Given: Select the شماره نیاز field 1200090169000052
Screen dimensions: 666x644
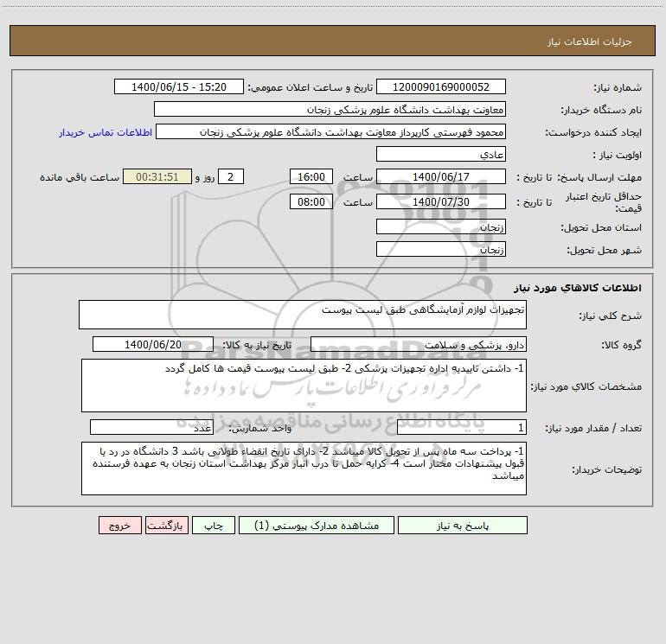Looking at the screenshot, I should (x=441, y=86).
